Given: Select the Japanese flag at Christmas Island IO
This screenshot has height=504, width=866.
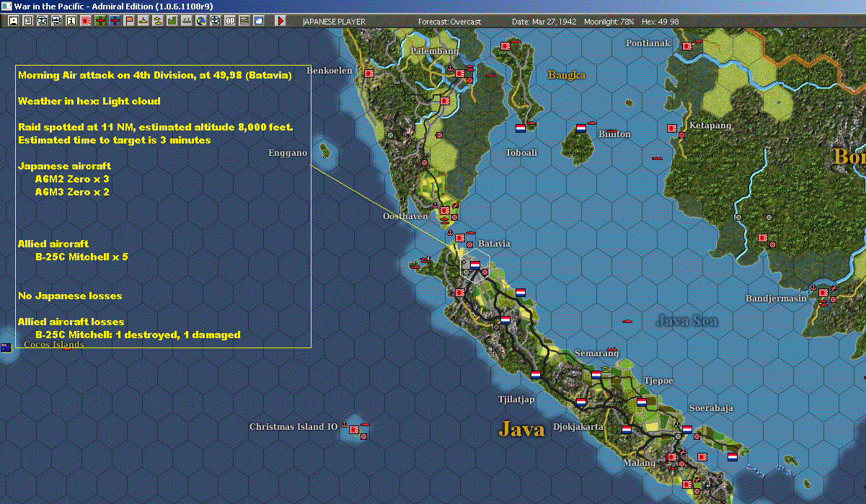Looking at the screenshot, I should point(354,430).
